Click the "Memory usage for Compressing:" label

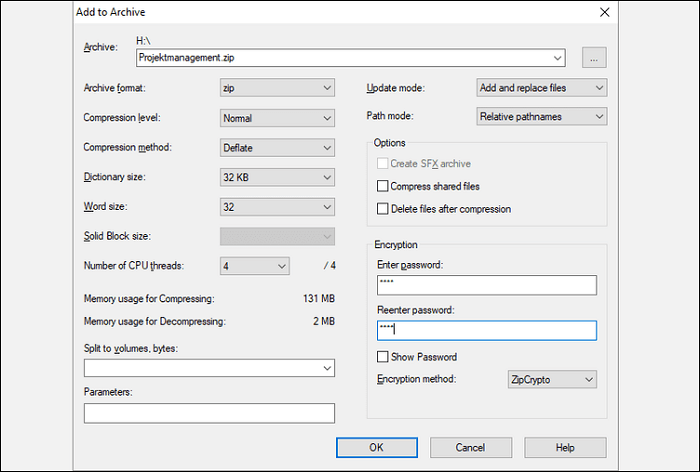149,298
